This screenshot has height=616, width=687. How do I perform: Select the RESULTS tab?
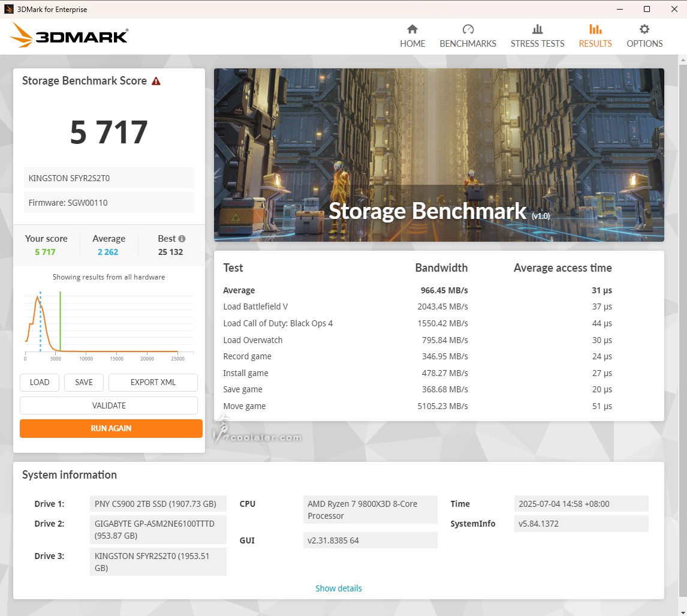[595, 37]
